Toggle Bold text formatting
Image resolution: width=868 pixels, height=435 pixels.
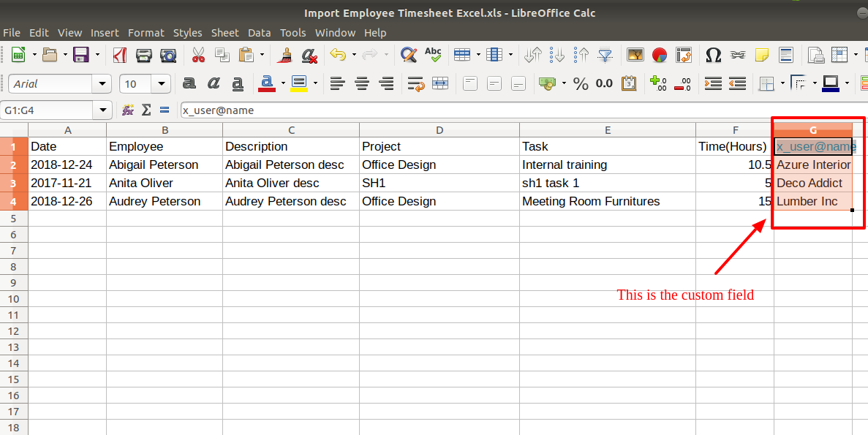189,83
